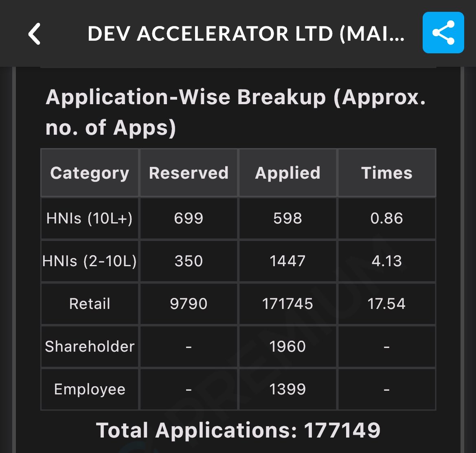Tap the Total Applications 177149 text

238,430
